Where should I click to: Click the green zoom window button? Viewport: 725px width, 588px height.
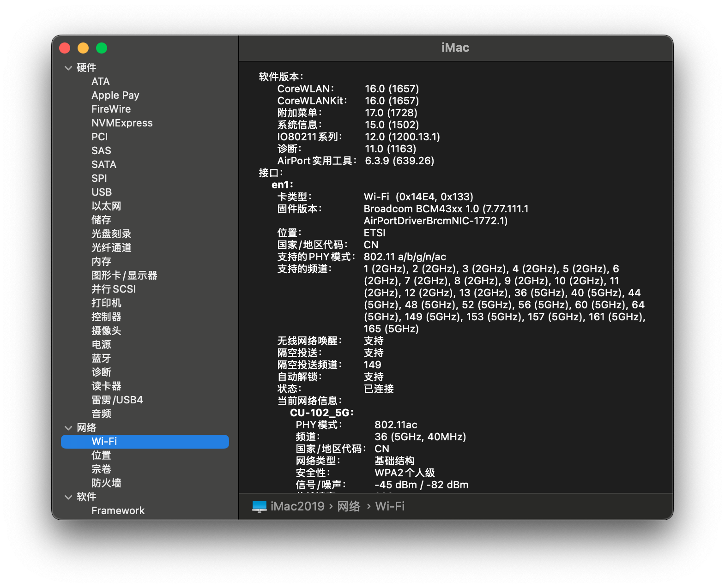pyautogui.click(x=102, y=48)
